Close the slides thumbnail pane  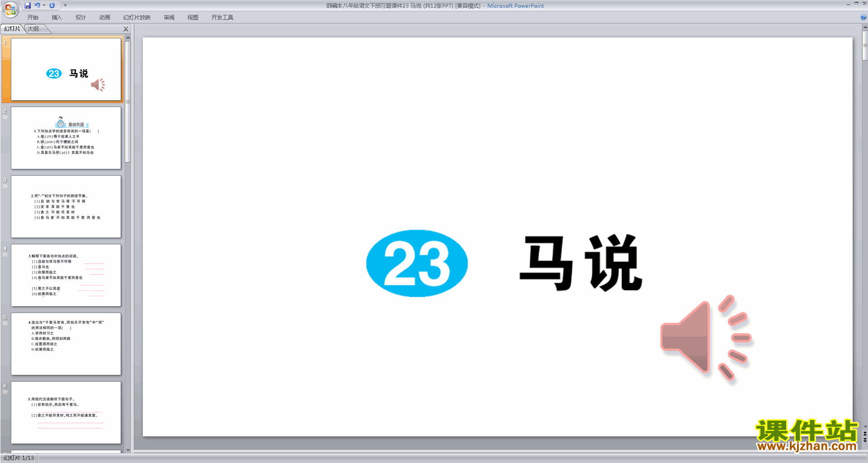point(126,29)
